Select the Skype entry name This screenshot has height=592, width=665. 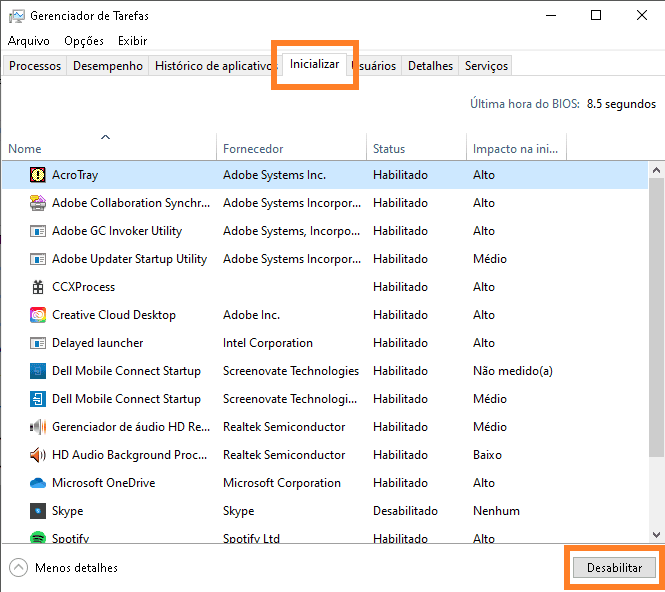[67, 511]
